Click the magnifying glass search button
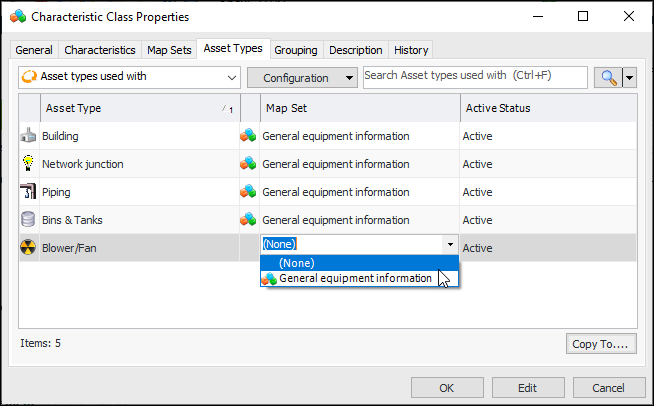This screenshot has width=654, height=406. [607, 77]
